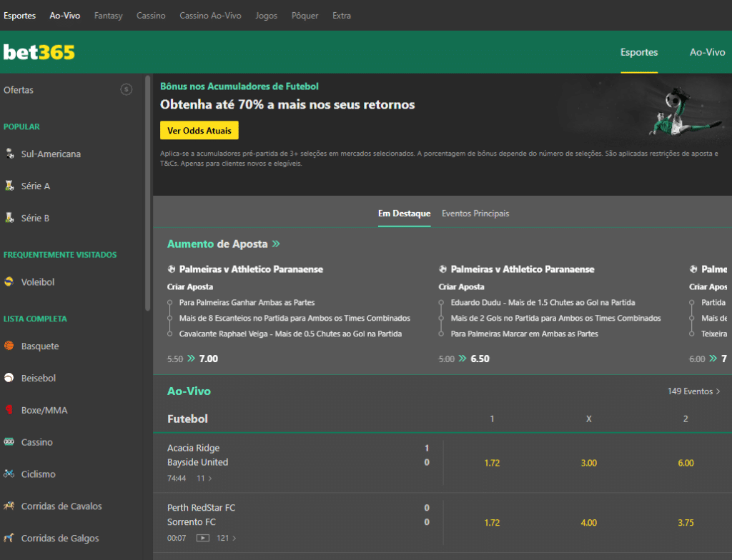Open the Perth RedStar FC team name
The width and height of the screenshot is (732, 560).
[201, 508]
